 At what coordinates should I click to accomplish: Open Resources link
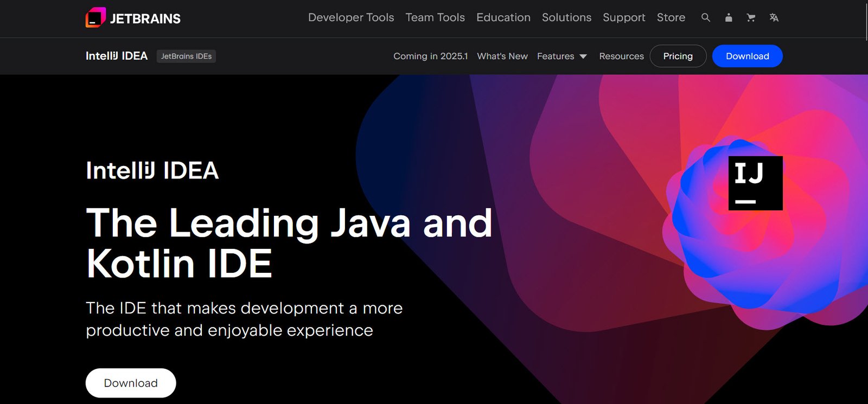pyautogui.click(x=621, y=56)
